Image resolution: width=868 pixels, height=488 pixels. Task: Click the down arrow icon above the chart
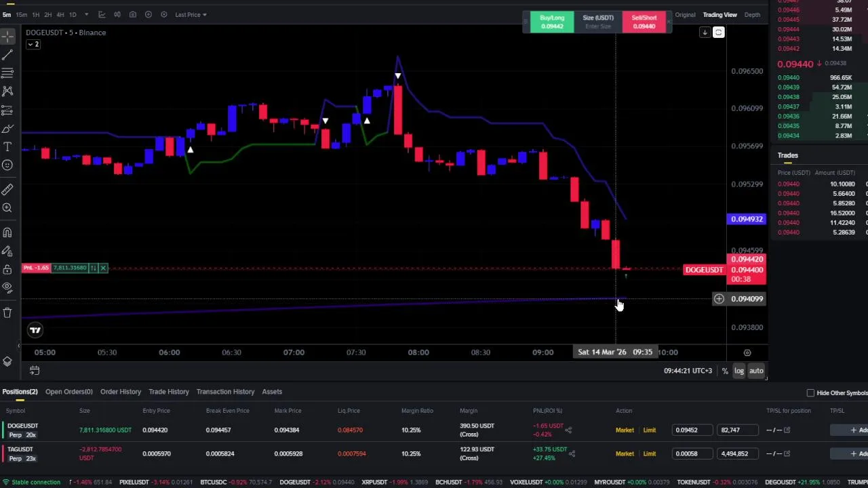(x=705, y=33)
